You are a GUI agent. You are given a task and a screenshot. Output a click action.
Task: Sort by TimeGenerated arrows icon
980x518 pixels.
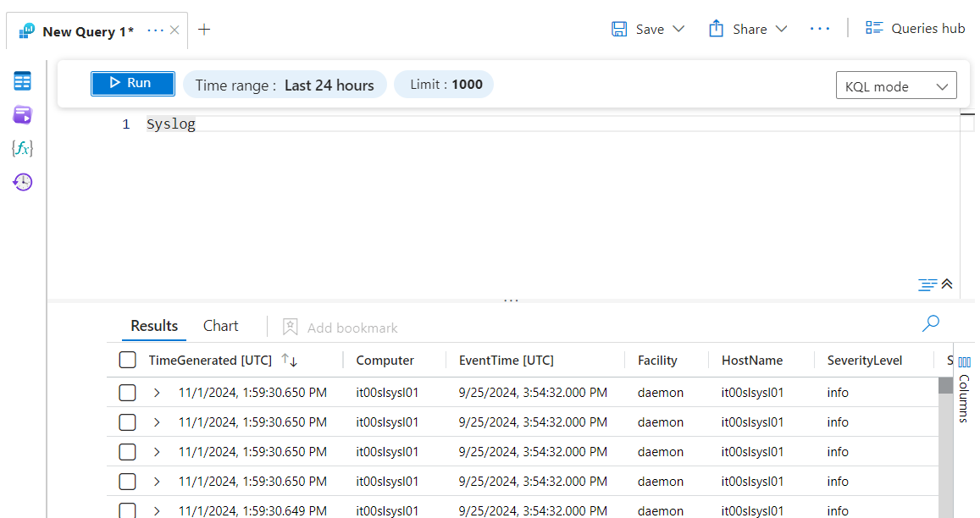coord(290,360)
